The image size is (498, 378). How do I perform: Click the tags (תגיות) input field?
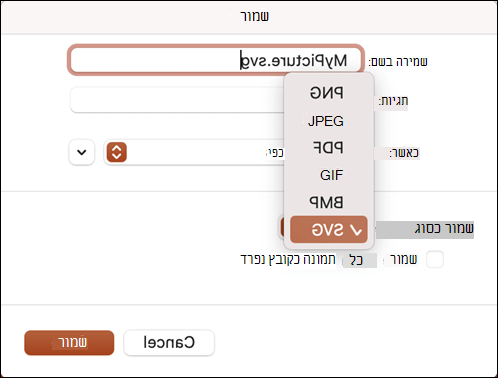coord(177,100)
